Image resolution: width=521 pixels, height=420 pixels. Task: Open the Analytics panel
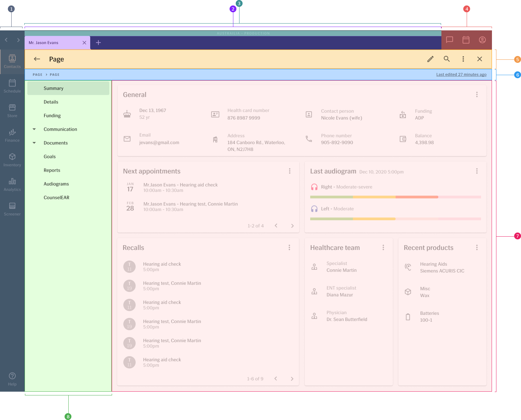click(x=12, y=184)
